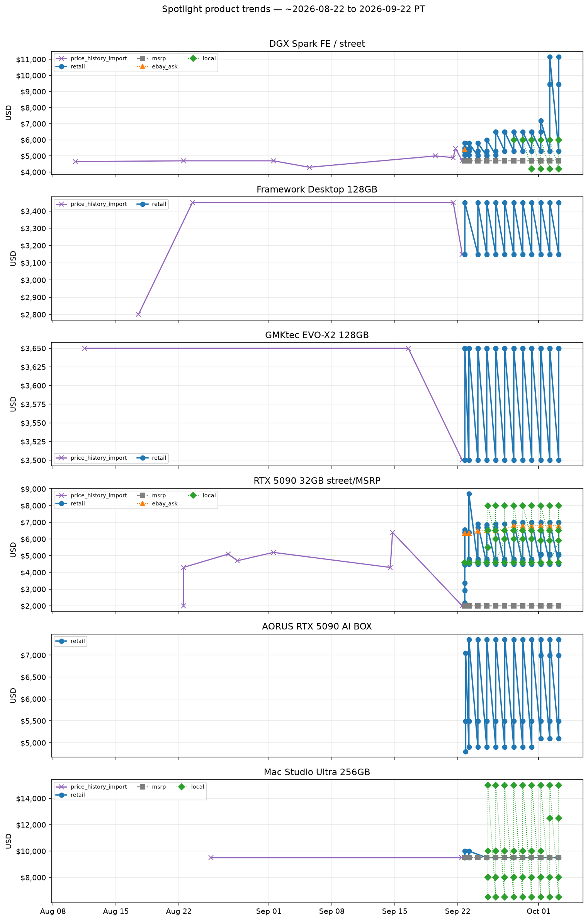Click the 'Mac Studio Ultra 256GB' chart title
This screenshot has height=921, width=588.
(317, 772)
